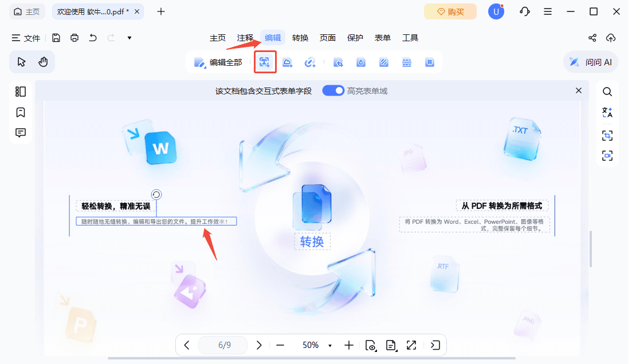Image resolution: width=628 pixels, height=364 pixels.
Task: Open the 文件 menu
Action: [x=26, y=38]
